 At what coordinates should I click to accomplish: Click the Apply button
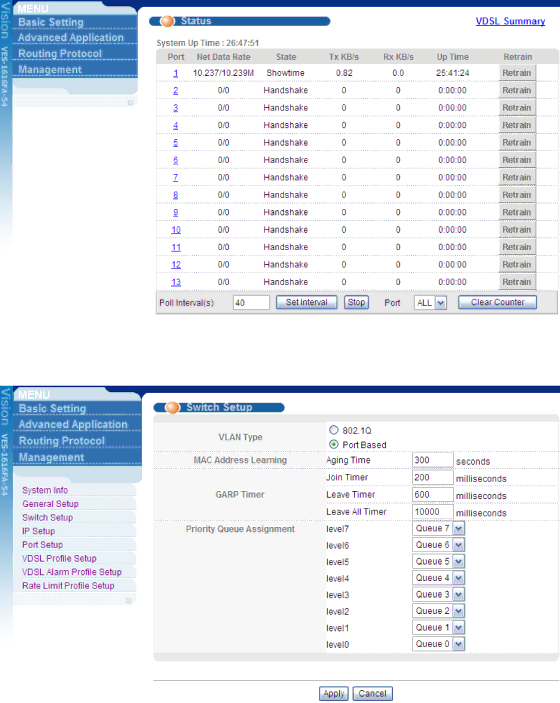334,694
